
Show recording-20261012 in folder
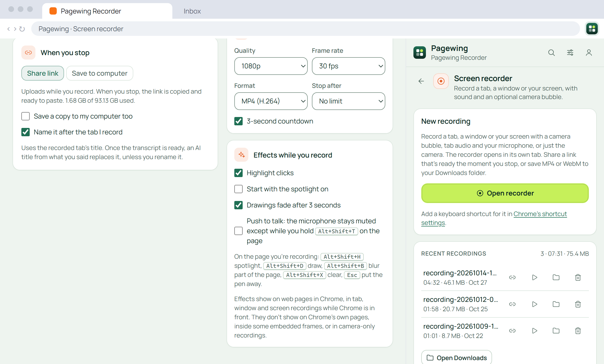click(x=556, y=304)
